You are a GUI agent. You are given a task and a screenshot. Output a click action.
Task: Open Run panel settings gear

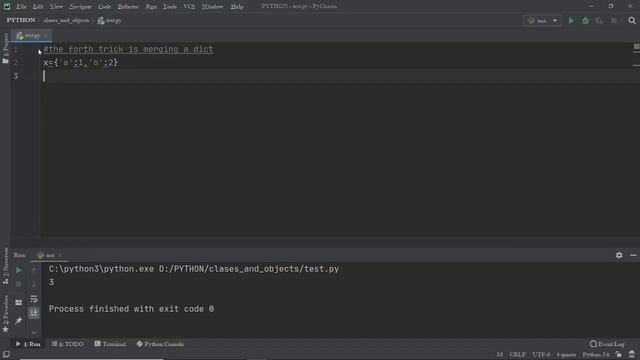pyautogui.click(x=619, y=255)
